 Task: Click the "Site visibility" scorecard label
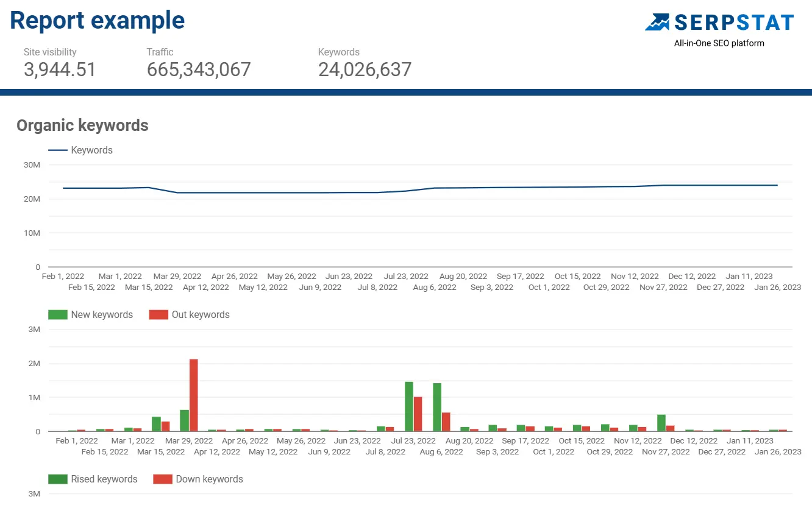(x=50, y=52)
